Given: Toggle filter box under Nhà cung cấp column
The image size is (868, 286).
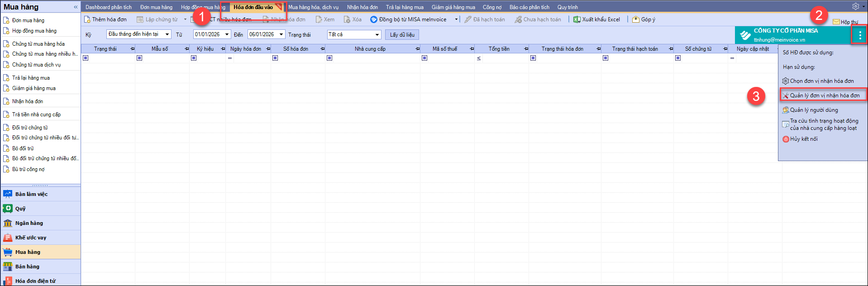Looking at the screenshot, I should coord(329,58).
